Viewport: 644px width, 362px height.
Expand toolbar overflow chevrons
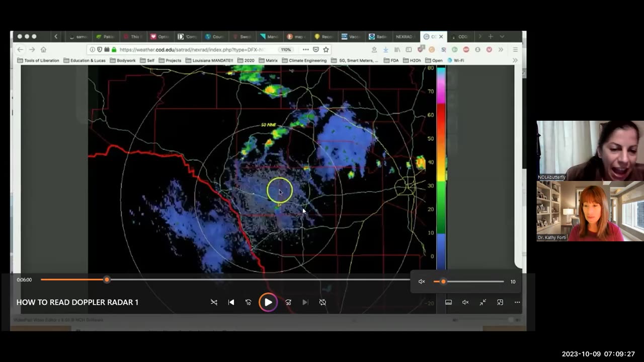501,50
